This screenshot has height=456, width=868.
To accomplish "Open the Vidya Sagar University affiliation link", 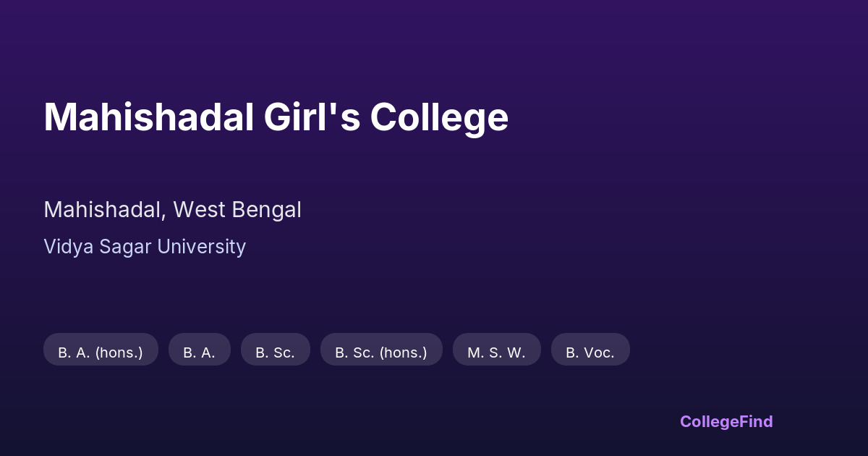I will 145,247.
